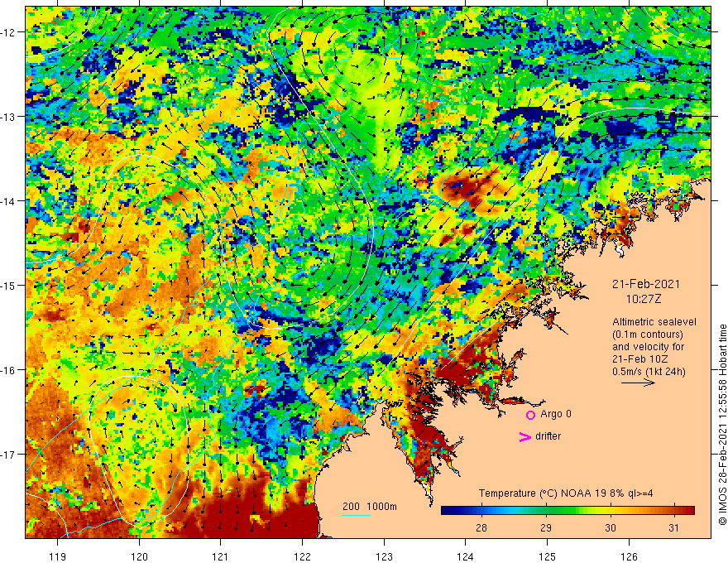Click longitude label 120 on bottom axis
Screen dimensions: 728x563
pos(139,556)
